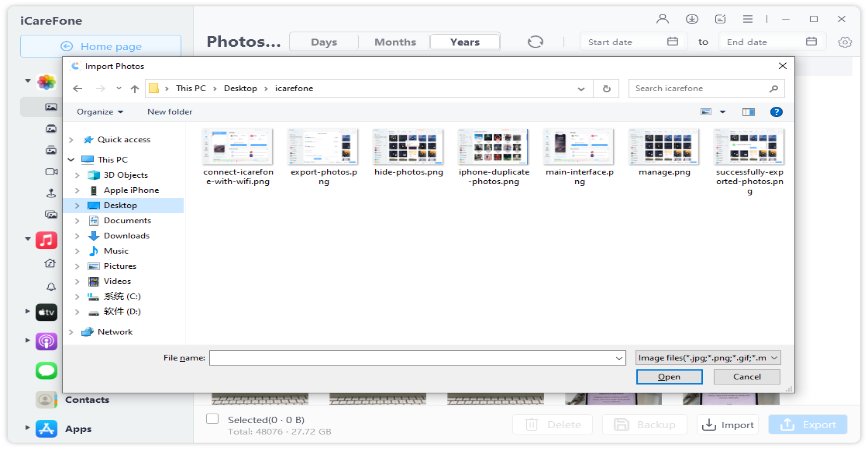Screen dimensions: 868x449
Task: Open the image file type filter dropdown
Action: [x=707, y=357]
